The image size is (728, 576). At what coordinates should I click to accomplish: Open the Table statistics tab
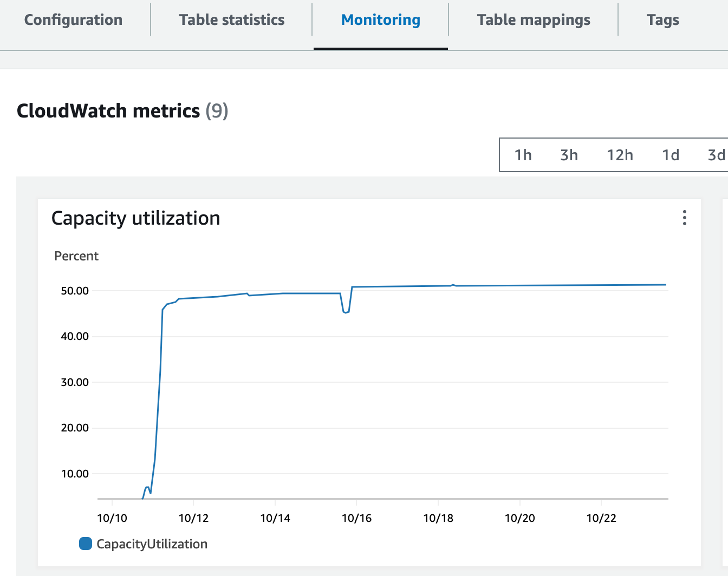[x=231, y=19]
